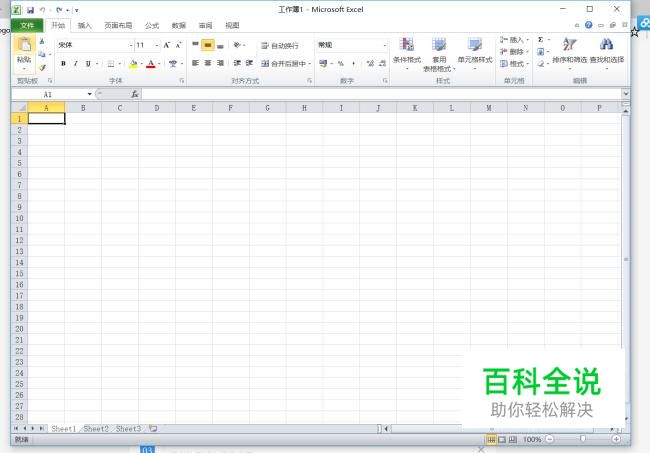Open the number format dropdown
Image resolution: width=650 pixels, height=453 pixels.
(385, 45)
